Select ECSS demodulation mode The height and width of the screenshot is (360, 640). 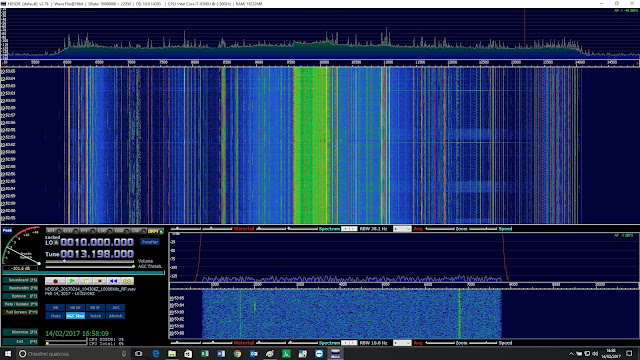[x=70, y=231]
